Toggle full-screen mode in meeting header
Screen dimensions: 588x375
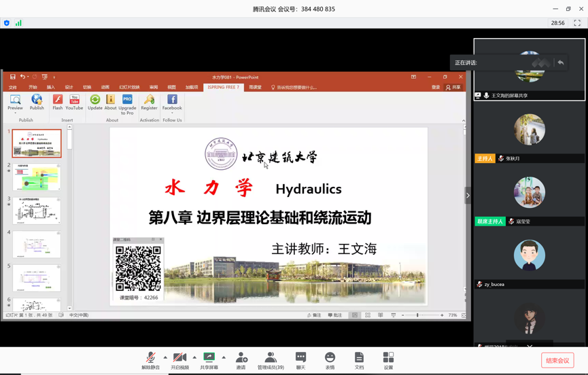coord(577,23)
